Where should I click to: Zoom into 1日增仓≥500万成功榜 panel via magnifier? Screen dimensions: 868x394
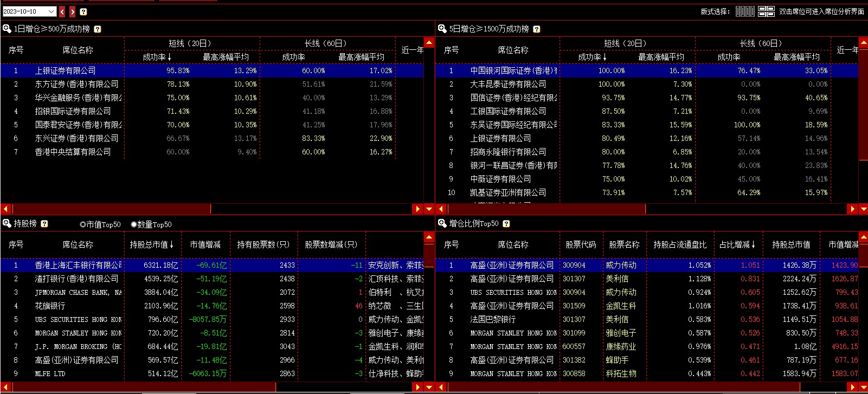tap(7, 29)
